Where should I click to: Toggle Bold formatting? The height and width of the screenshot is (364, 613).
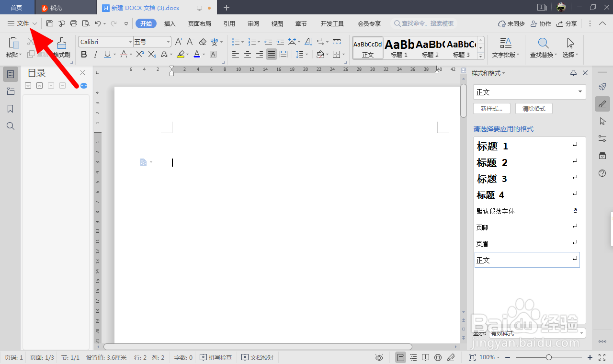[x=84, y=54]
